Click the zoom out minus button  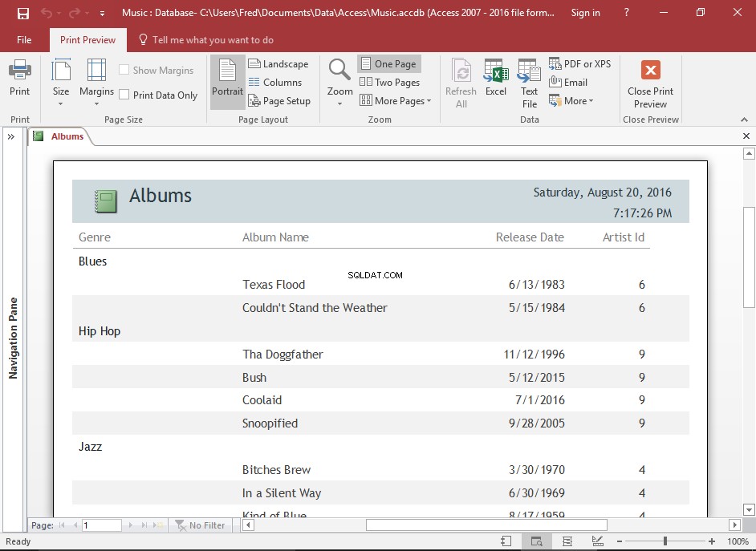(x=620, y=541)
